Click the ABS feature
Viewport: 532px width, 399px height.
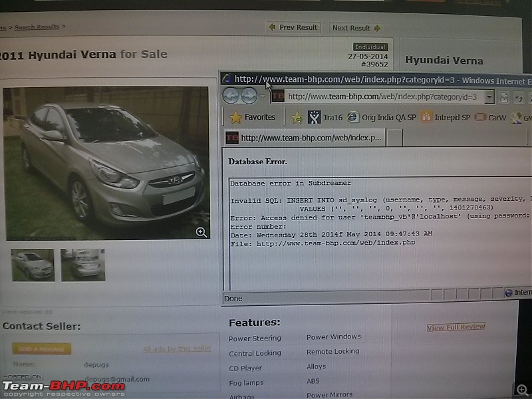click(313, 381)
